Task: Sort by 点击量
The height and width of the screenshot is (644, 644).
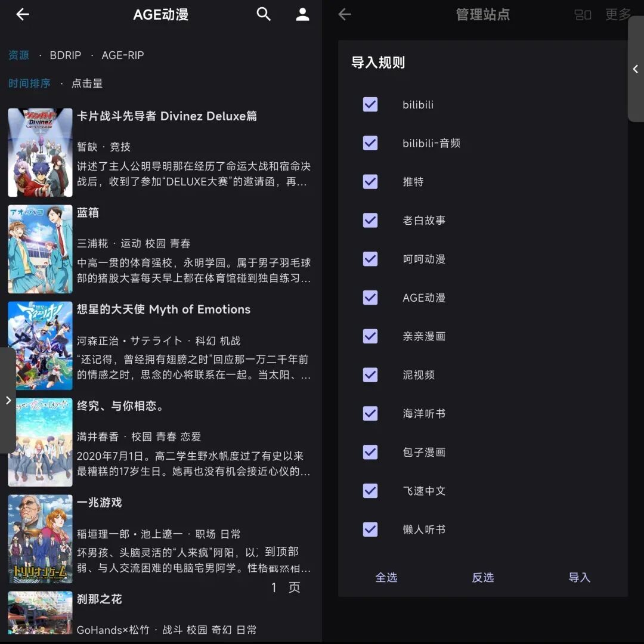Action: tap(87, 83)
